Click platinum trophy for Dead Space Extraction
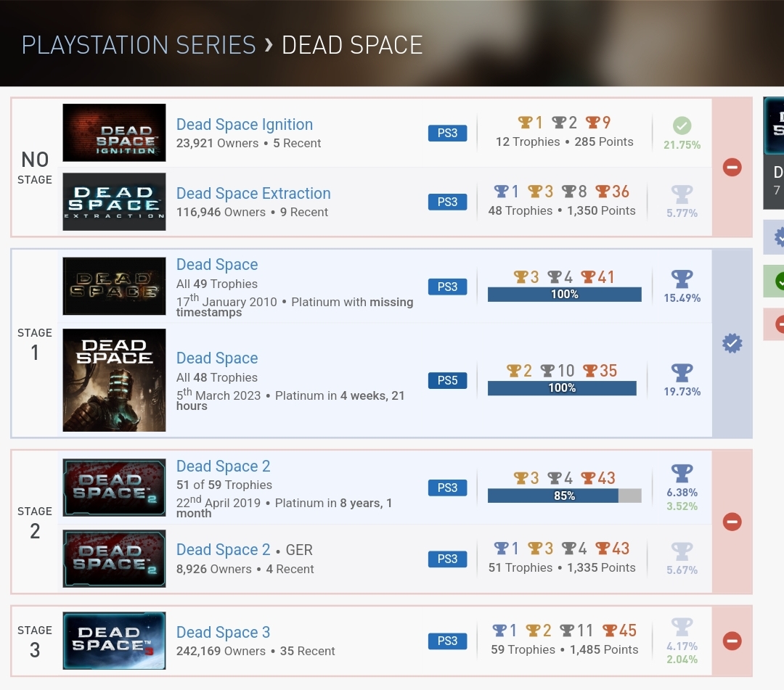 pos(682,194)
